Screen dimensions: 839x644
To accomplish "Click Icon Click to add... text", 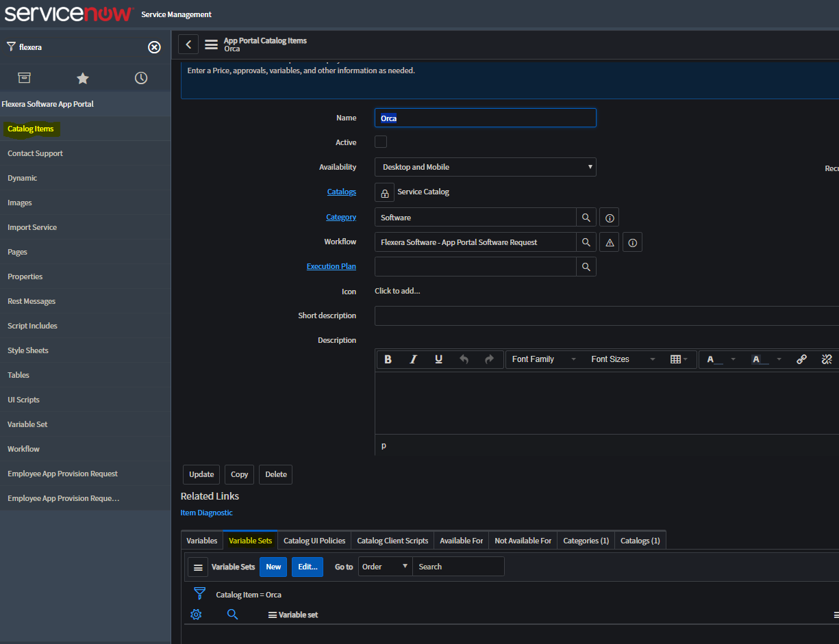I will click(397, 291).
